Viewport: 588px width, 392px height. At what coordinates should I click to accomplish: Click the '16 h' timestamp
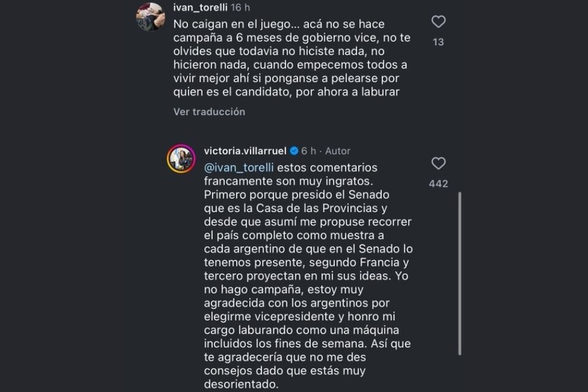click(x=241, y=7)
